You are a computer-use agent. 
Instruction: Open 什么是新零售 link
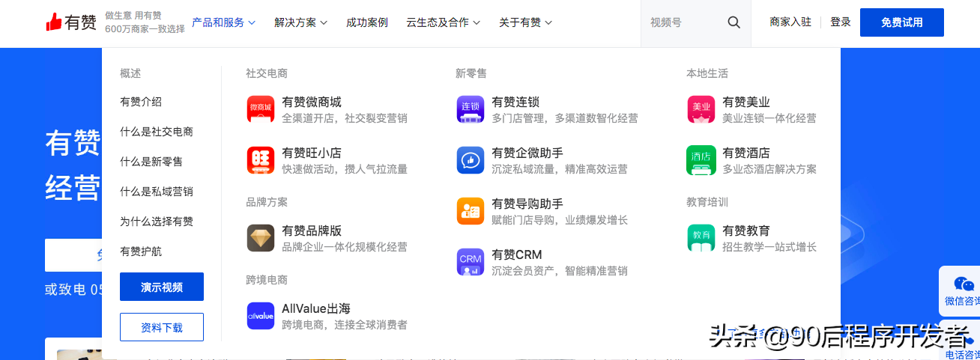point(151,162)
